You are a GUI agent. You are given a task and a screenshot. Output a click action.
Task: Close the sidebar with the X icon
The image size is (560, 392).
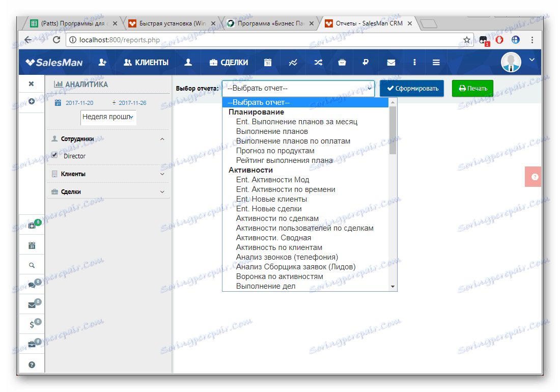[x=32, y=83]
